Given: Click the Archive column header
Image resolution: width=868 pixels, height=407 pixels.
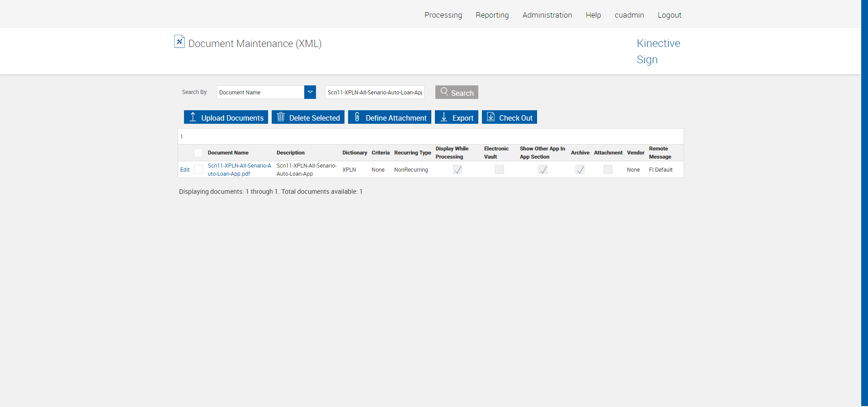Looking at the screenshot, I should point(580,153).
